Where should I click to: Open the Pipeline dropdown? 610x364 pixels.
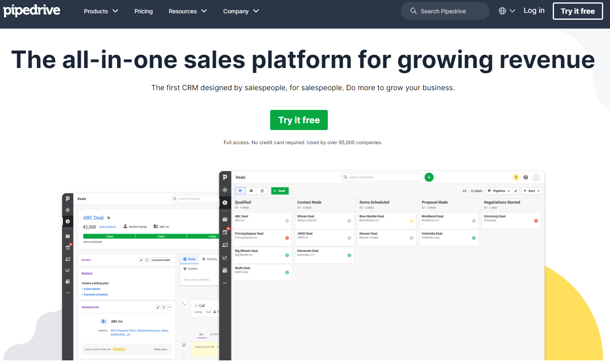tap(499, 191)
